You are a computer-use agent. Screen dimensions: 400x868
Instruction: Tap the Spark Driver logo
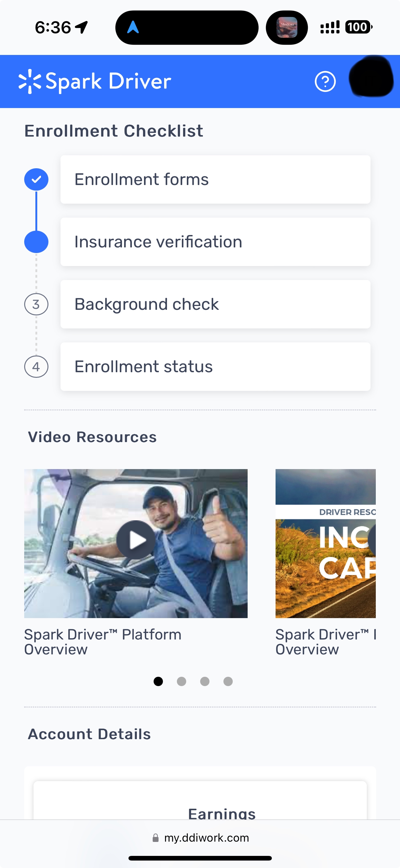click(95, 82)
